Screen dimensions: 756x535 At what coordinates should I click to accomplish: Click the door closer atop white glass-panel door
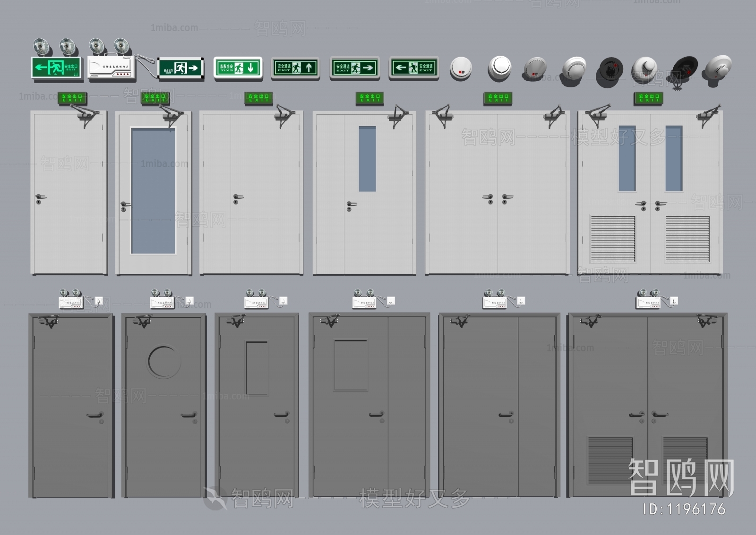172,116
